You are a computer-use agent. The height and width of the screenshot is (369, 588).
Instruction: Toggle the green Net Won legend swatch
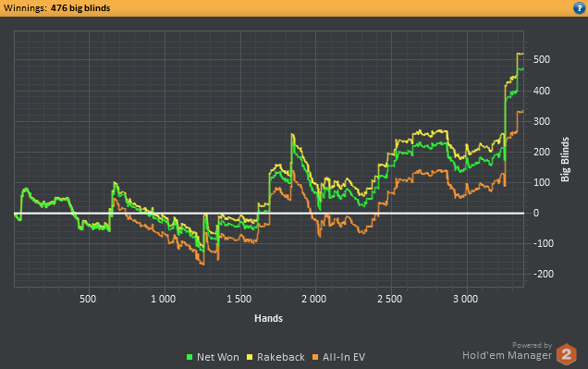190,357
